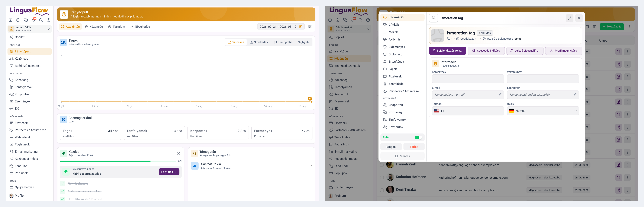Select Nyelv in the Tagok card
Screen dimensions: 644x207
pyautogui.click(x=304, y=42)
